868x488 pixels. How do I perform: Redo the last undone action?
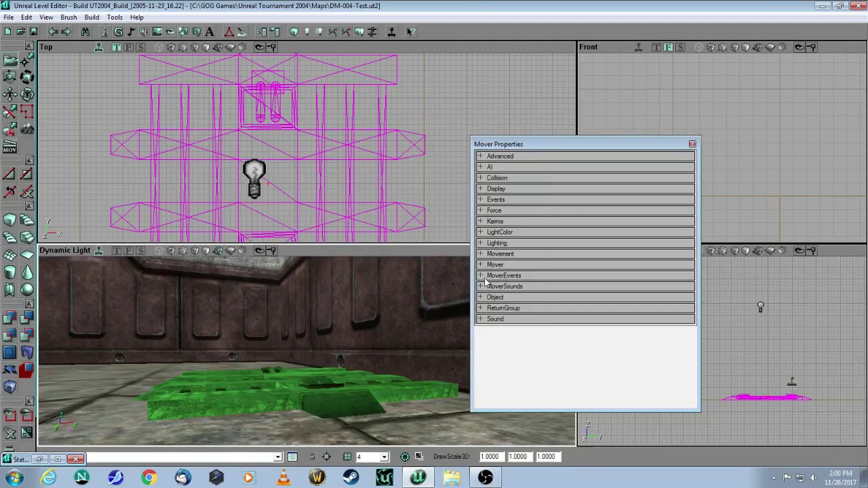pos(66,32)
